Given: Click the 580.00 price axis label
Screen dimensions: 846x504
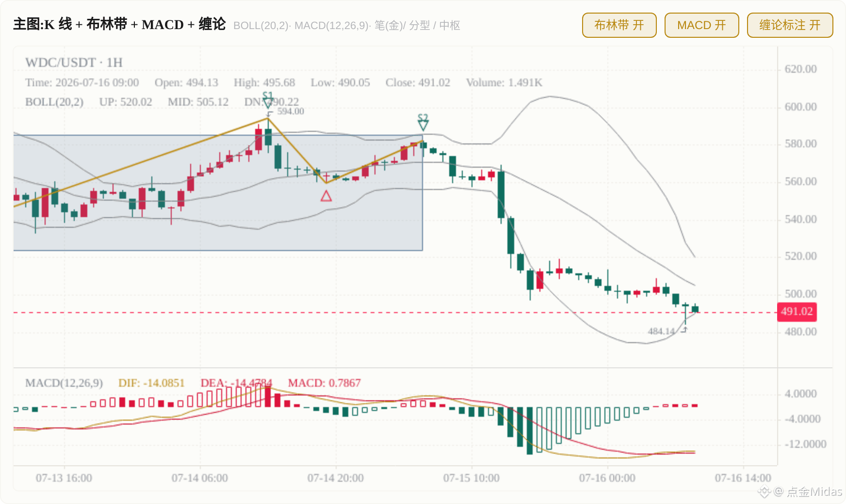Looking at the screenshot, I should pos(800,144).
